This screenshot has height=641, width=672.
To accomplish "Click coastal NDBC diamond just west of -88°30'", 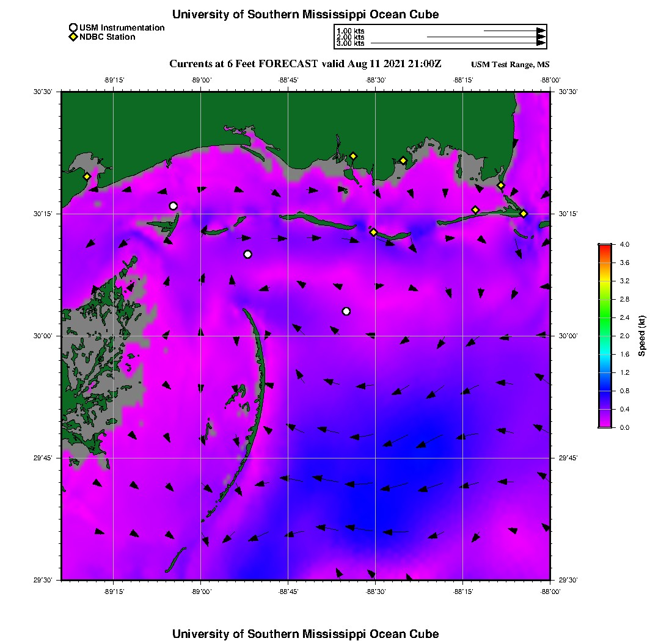I will (x=353, y=156).
